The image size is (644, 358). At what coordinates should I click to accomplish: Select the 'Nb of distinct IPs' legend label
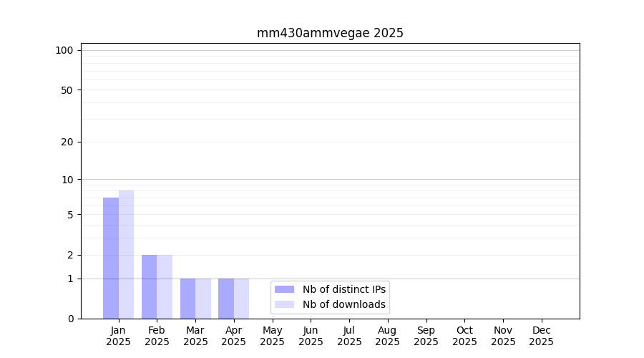click(343, 289)
